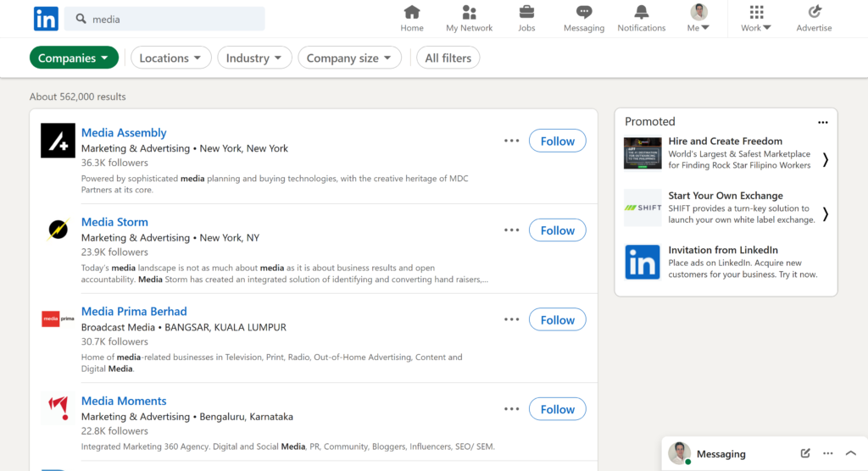
Task: Click '23.9K followers' text
Action: 114,252
